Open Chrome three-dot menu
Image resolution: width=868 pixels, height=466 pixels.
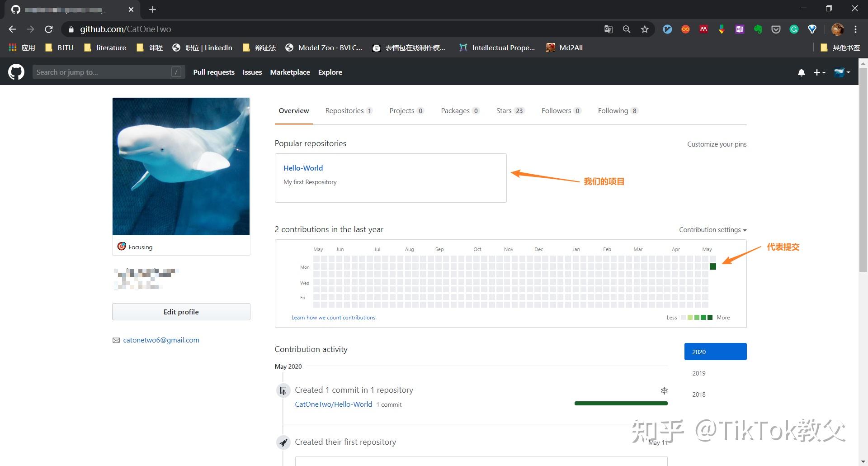(x=855, y=29)
